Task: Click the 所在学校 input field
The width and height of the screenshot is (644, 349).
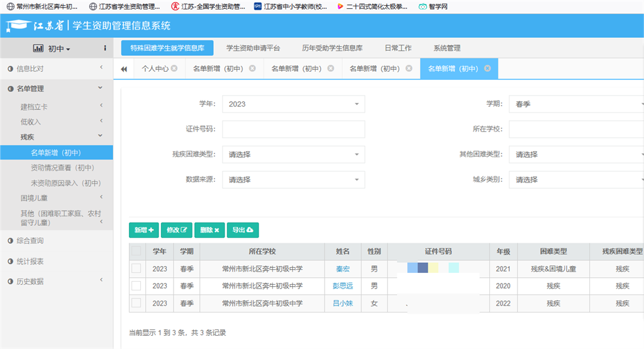Action: pos(576,129)
